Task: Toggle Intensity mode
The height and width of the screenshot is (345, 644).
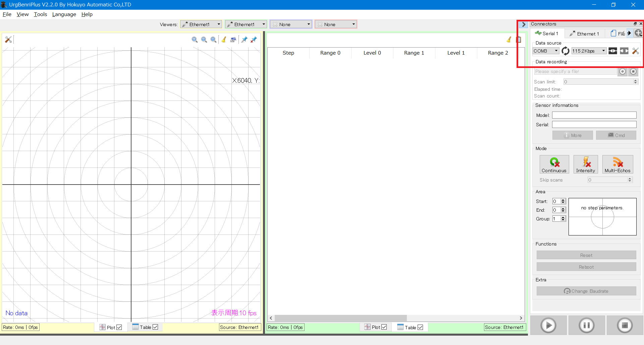Action: [x=586, y=164]
